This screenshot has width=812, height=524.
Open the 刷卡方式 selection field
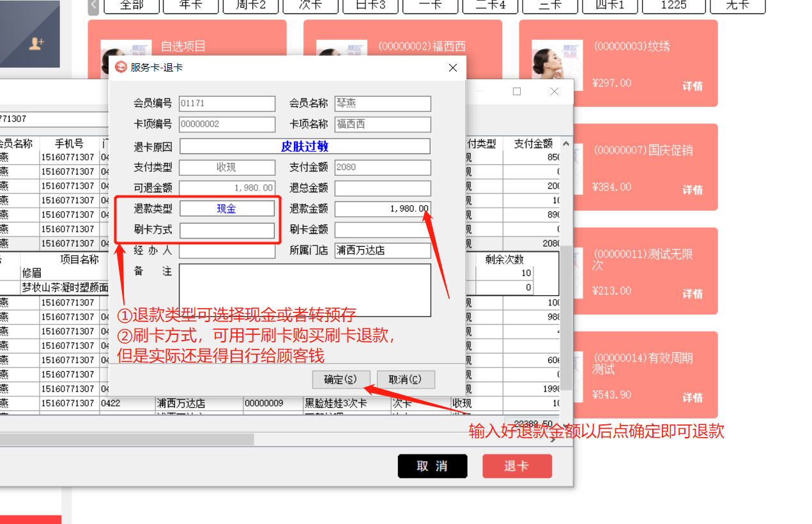click(227, 230)
